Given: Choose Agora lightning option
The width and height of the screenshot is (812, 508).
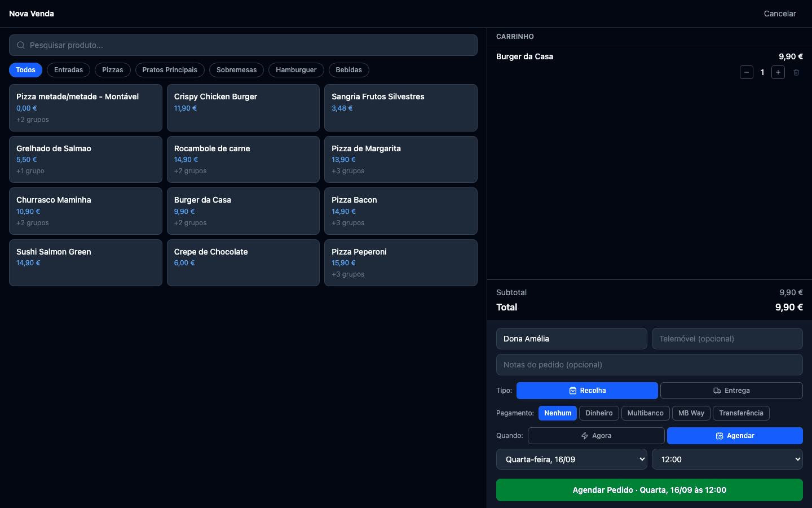Looking at the screenshot, I should (596, 436).
